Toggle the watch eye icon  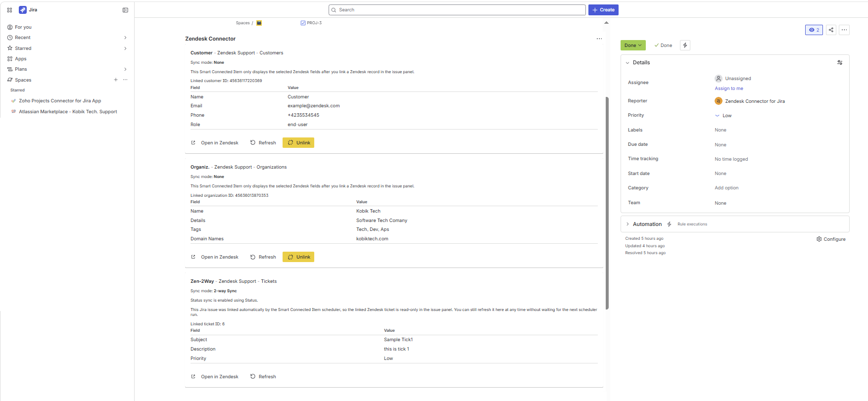coord(814,30)
